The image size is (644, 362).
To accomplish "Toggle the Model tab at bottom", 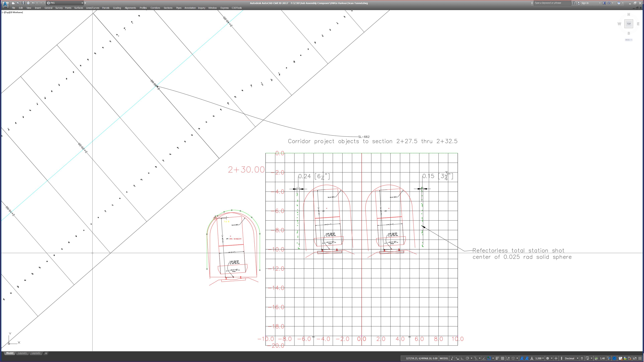I will [x=9, y=353].
